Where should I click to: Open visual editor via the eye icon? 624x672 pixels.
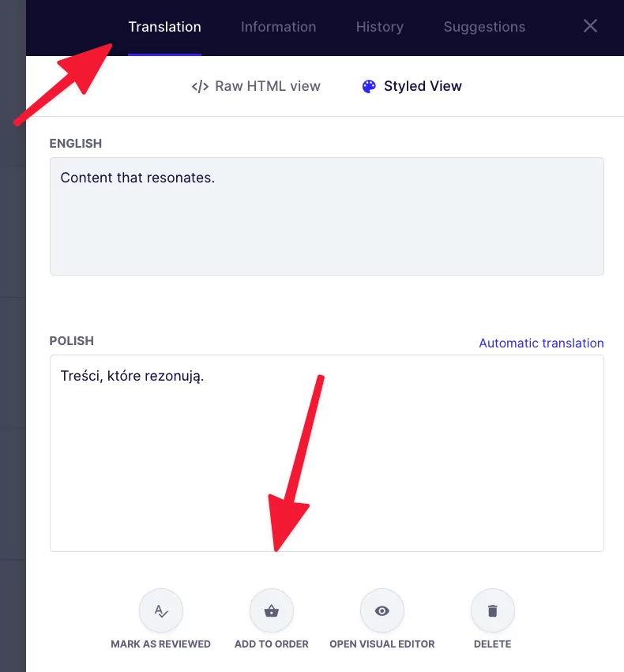tap(382, 610)
